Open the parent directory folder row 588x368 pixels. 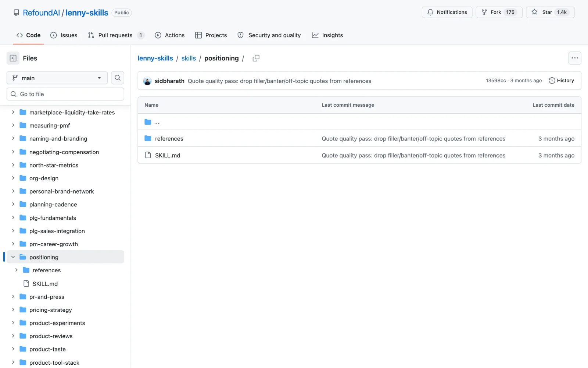pos(359,122)
